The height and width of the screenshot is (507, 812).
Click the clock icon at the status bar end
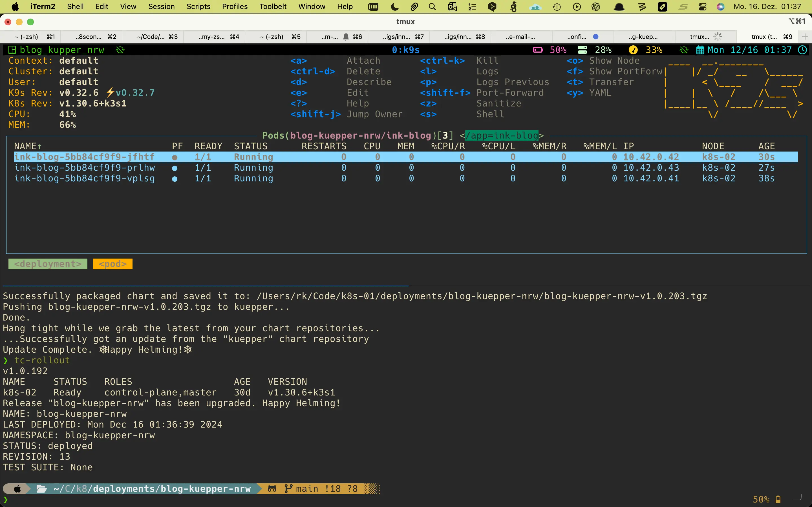coord(803,50)
